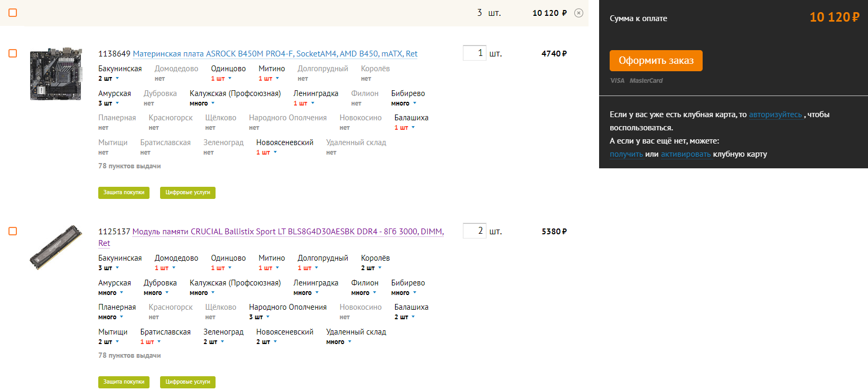Expand Зеленоград 2 шт stock for the memory

(x=214, y=342)
